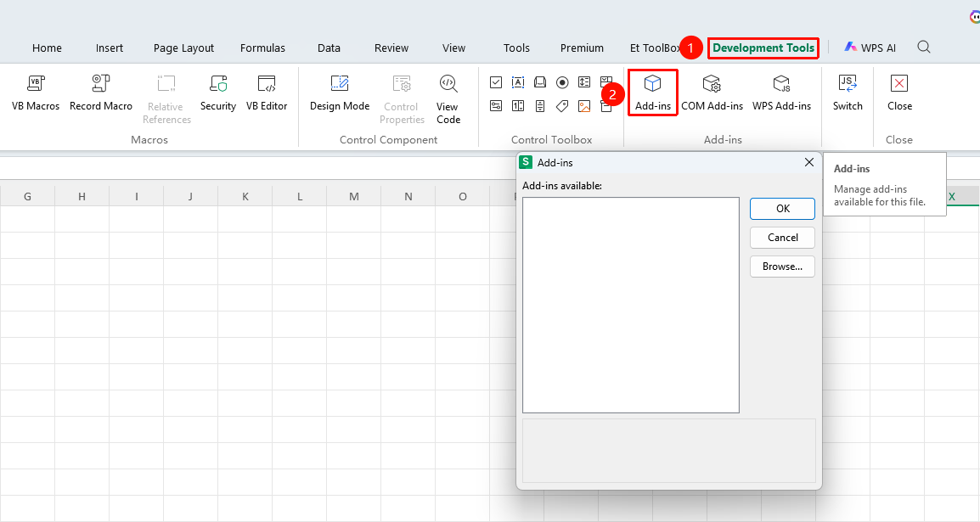Click Browse... in Add-ins dialog
Viewport: 980px width, 522px height.
pos(782,266)
